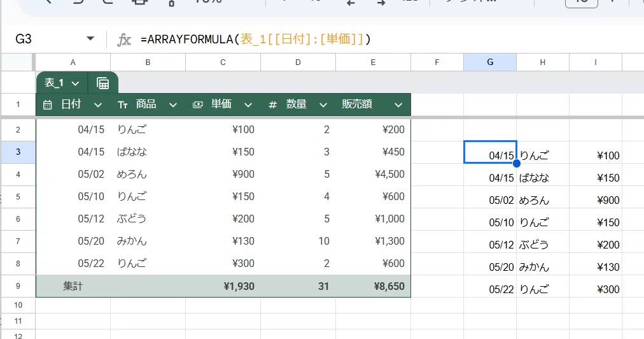This screenshot has width=644, height=339.
Task: Click the fx function icon
Action: 124,40
